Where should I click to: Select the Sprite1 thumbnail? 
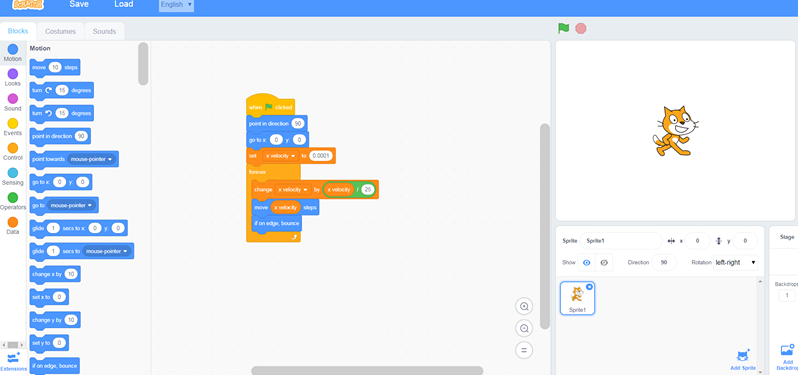point(577,298)
